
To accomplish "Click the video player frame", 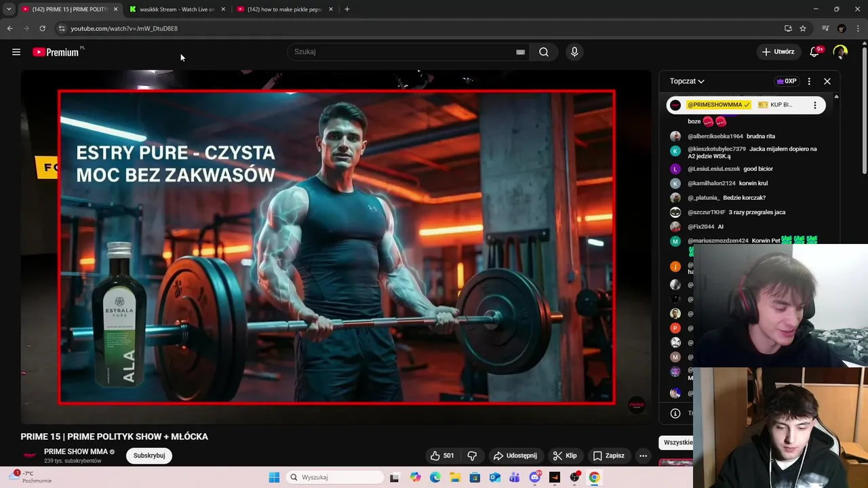I will 336,247.
